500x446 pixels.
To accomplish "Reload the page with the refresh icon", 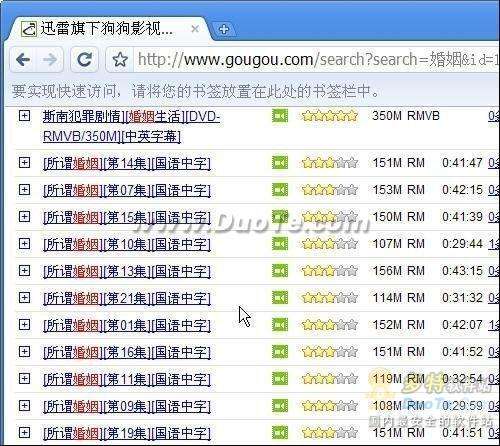I will pos(85,60).
